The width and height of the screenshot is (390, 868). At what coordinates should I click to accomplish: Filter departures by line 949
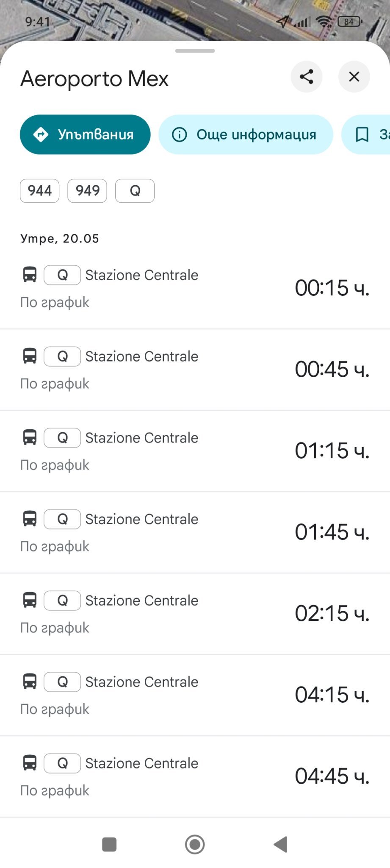tap(87, 191)
